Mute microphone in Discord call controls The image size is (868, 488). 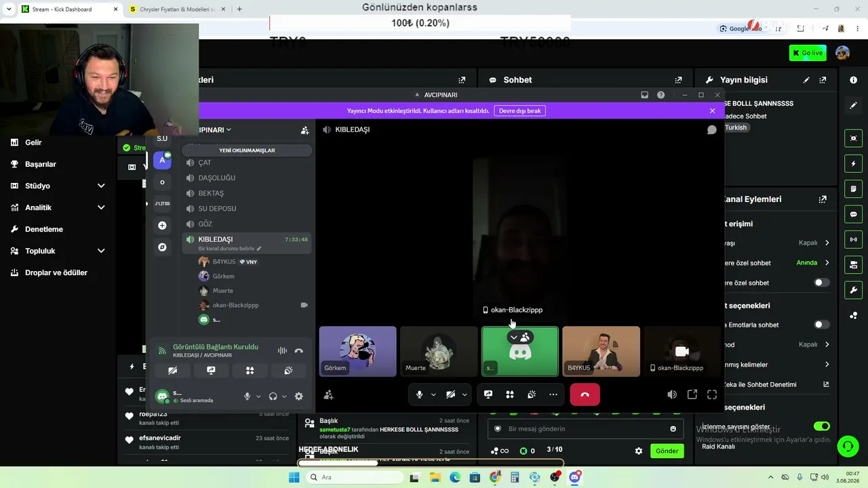pos(420,394)
